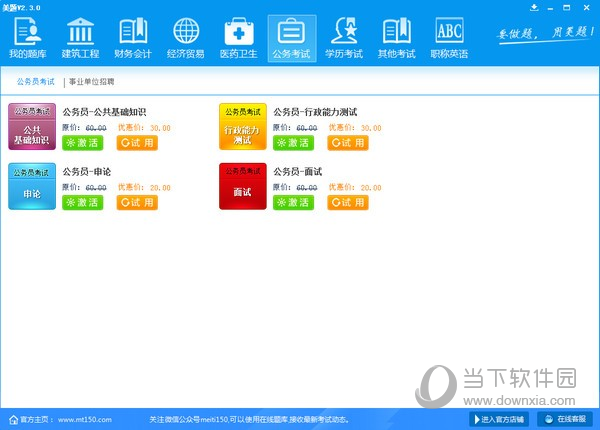This screenshot has height=430, width=600.
Task: Open the 学历考试 category icon
Action: click(x=344, y=38)
